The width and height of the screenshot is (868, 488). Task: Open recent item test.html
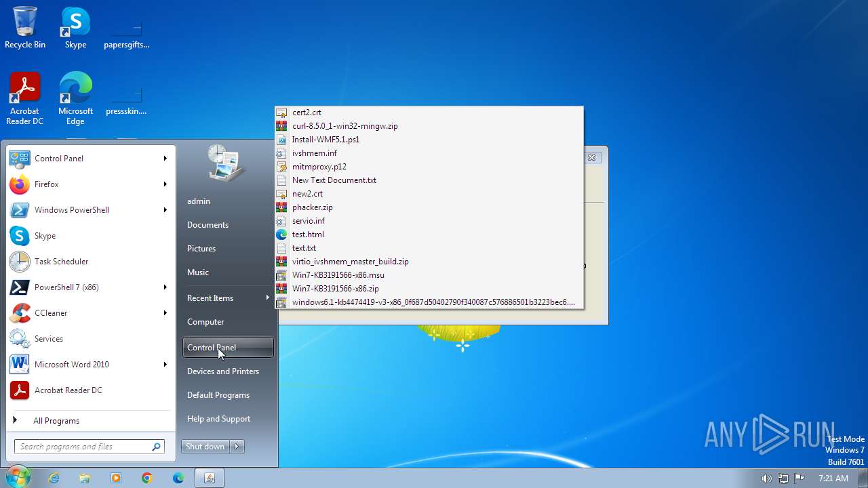point(429,235)
